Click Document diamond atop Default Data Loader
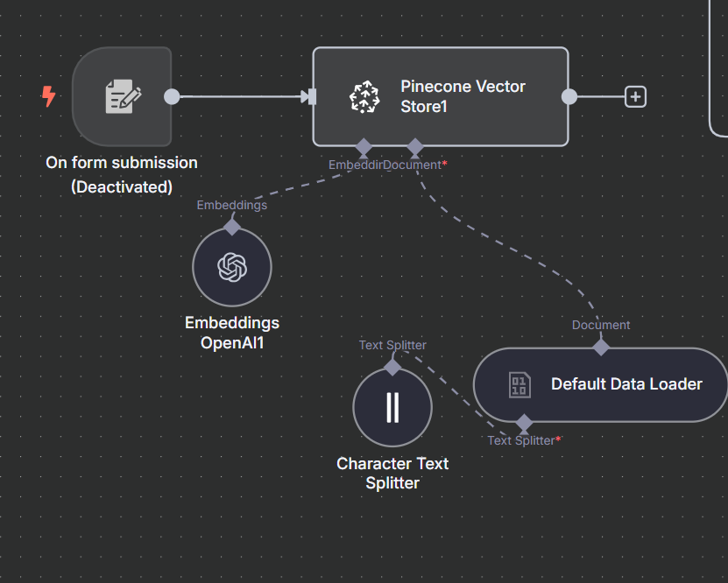The height and width of the screenshot is (583, 728). tap(601, 347)
